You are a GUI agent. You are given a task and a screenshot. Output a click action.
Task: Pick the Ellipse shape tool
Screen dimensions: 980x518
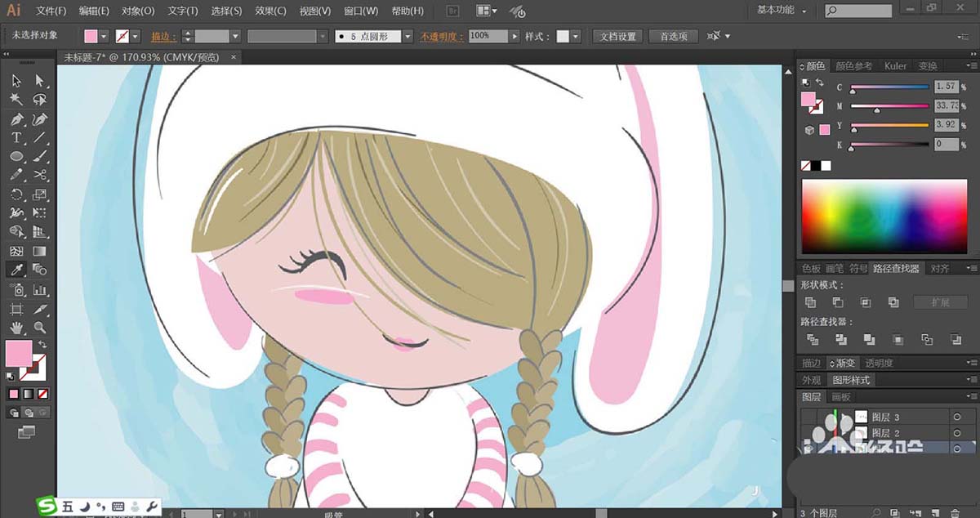tap(16, 157)
